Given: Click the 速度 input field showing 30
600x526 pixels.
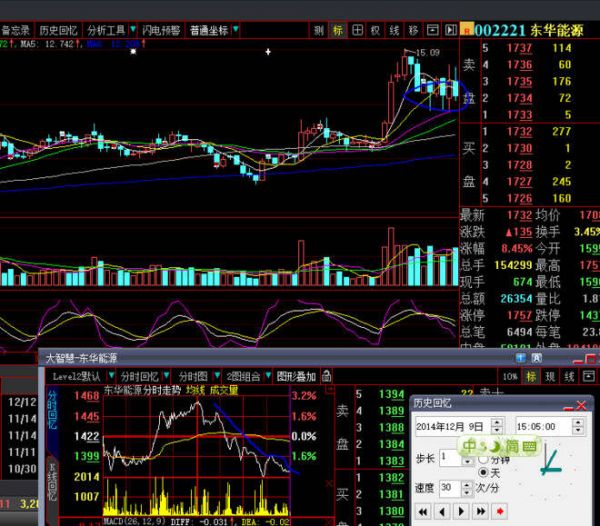Looking at the screenshot, I should point(451,488).
